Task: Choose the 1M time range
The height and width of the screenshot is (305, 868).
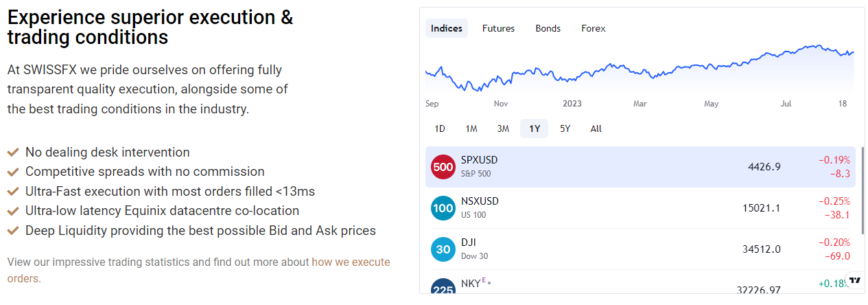Action: pos(471,128)
